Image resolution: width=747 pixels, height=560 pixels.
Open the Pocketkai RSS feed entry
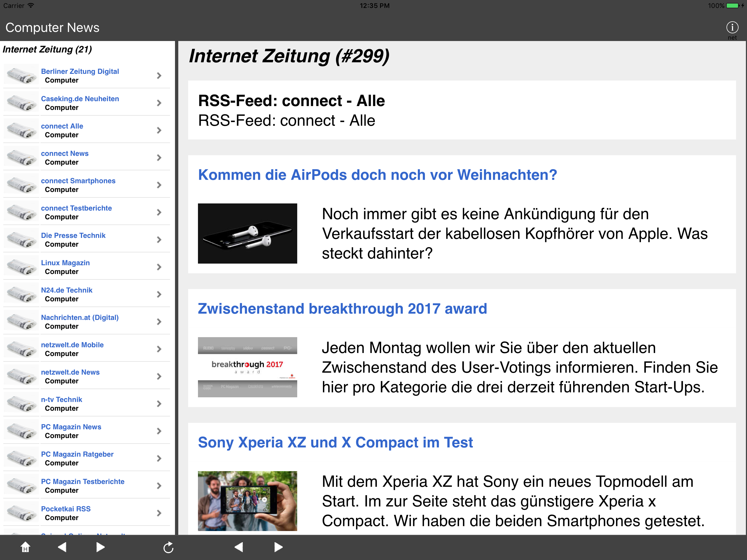pos(66,509)
